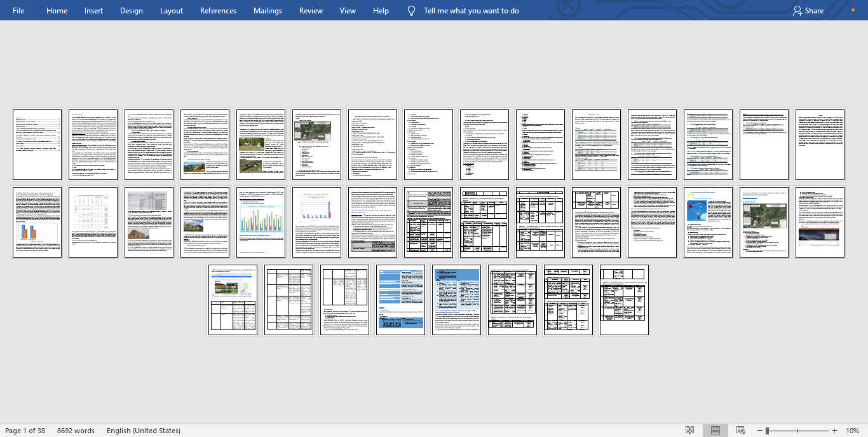The image size is (868, 437).
Task: Switch to Web Layout view
Action: point(740,431)
